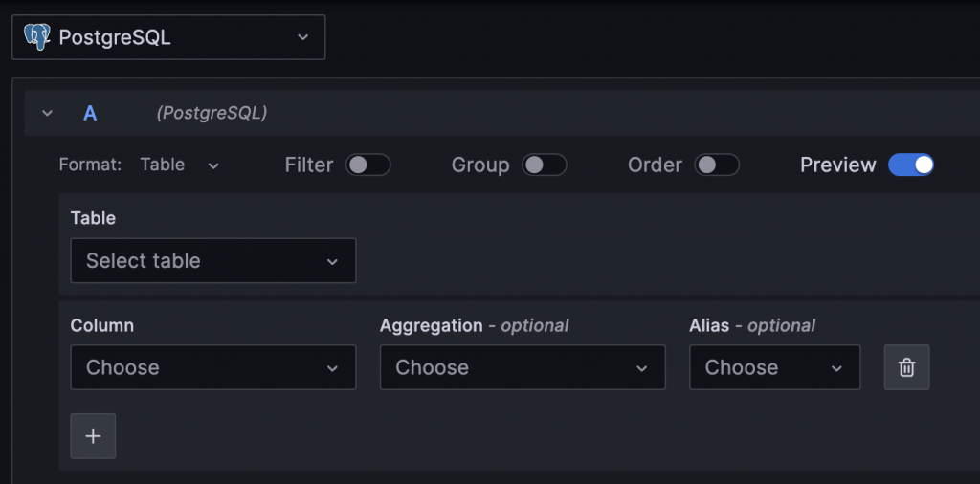Viewport: 980px width, 484px height.
Task: Toggle the Group switch
Action: (544, 165)
